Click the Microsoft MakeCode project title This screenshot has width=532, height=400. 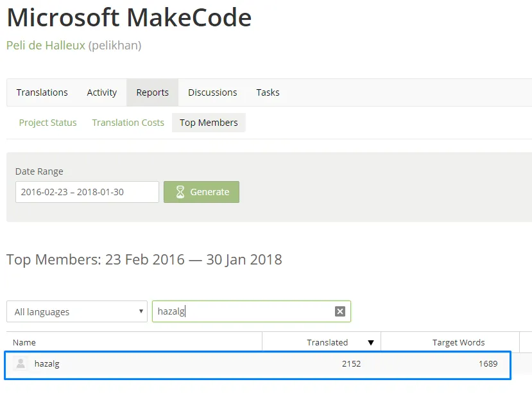point(129,17)
